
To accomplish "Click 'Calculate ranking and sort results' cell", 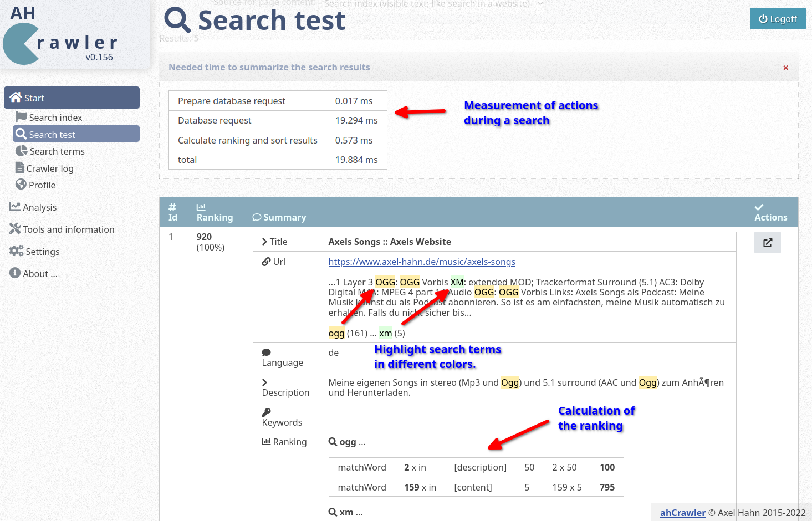I will point(248,140).
